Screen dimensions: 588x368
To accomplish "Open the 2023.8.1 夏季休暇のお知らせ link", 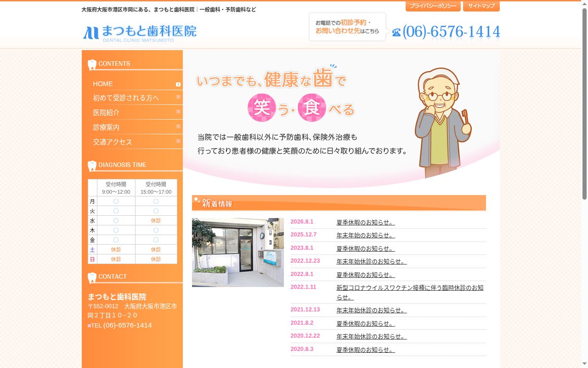I will [x=366, y=249].
